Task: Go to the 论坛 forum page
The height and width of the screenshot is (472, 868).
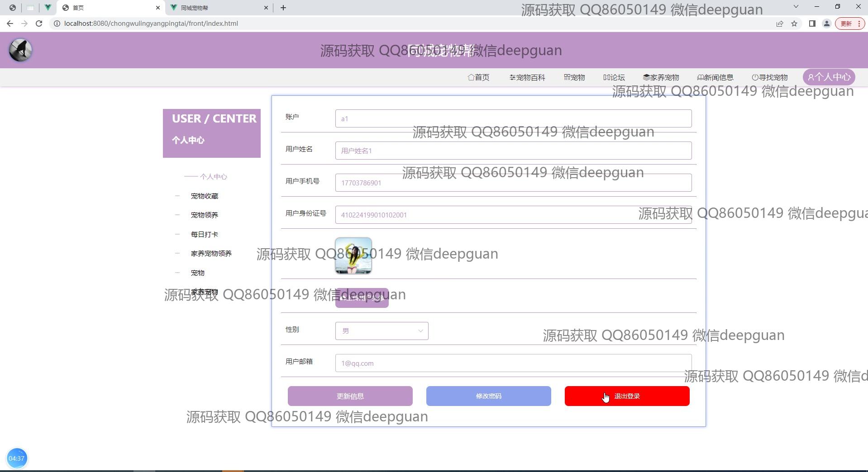Action: [x=614, y=77]
